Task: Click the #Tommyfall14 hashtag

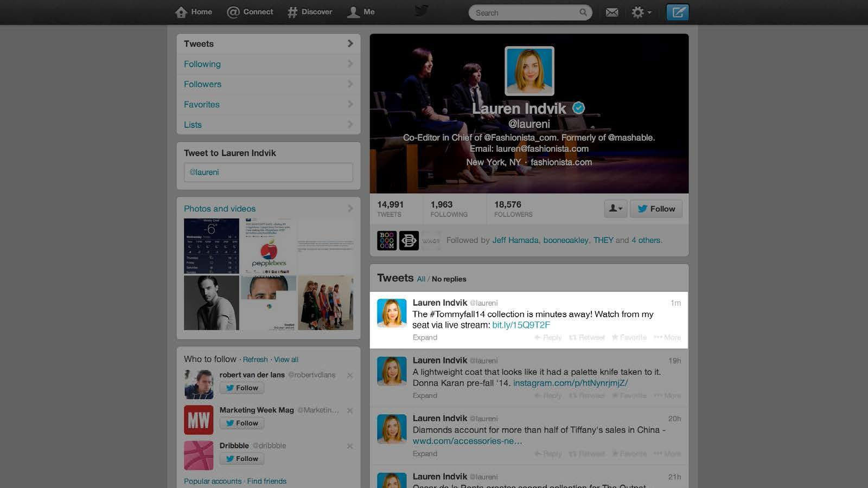Action: pyautogui.click(x=457, y=314)
